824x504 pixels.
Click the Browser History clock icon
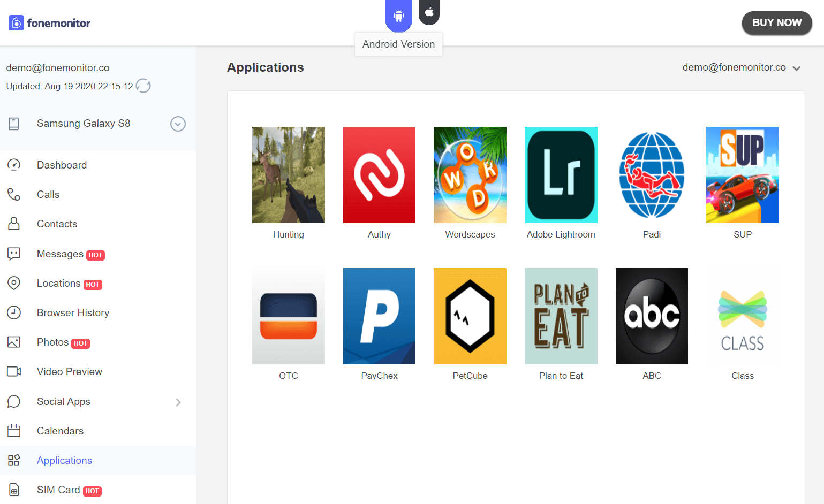coord(14,312)
